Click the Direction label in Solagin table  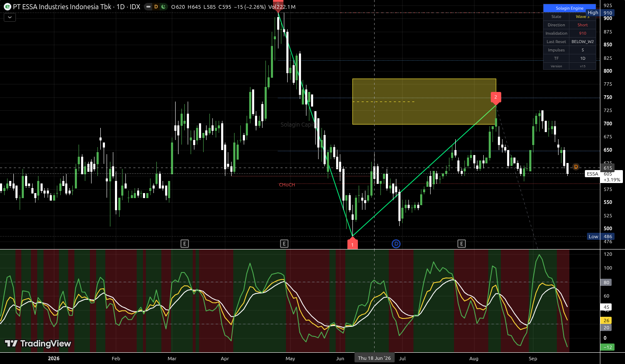[556, 25]
